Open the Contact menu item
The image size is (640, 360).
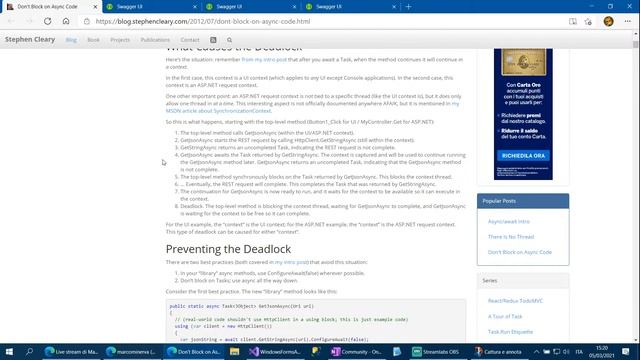click(x=190, y=40)
